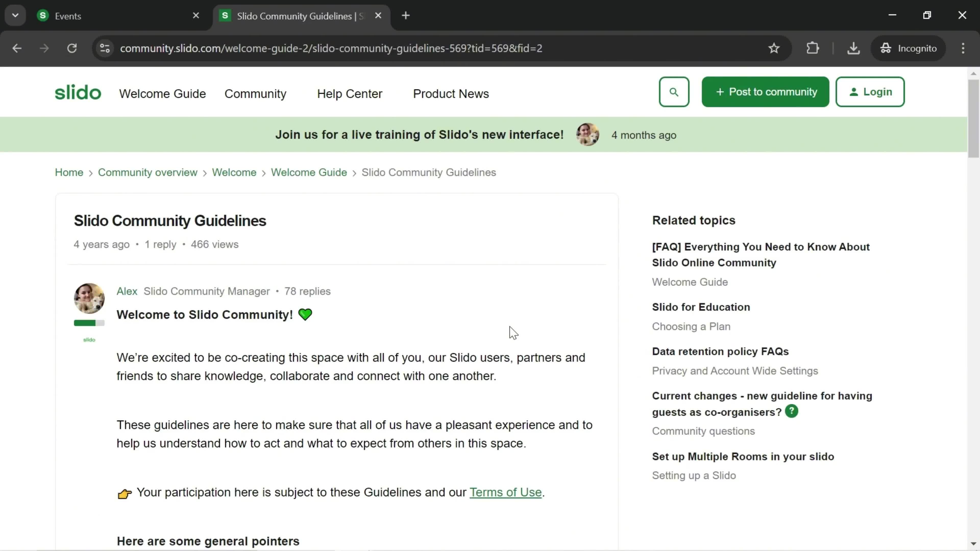Open the tab search dropdown arrow
Screen dimensions: 980x551
click(15, 16)
